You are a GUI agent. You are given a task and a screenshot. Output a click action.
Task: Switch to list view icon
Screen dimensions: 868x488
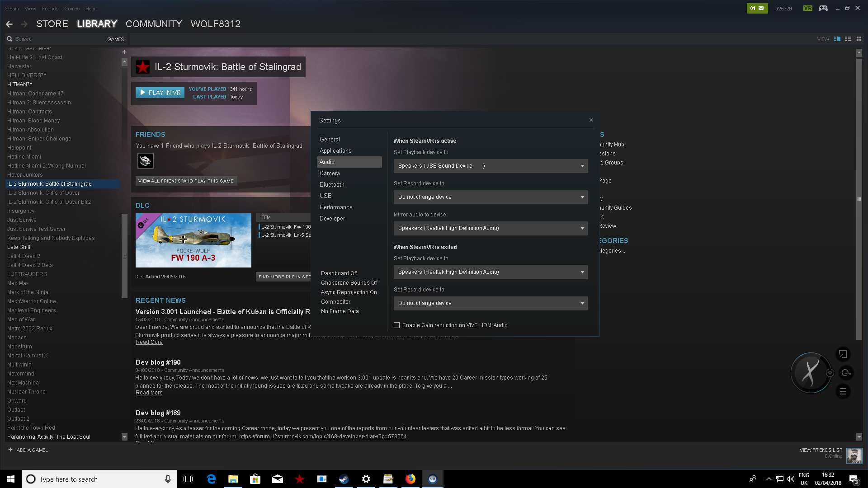pos(848,39)
